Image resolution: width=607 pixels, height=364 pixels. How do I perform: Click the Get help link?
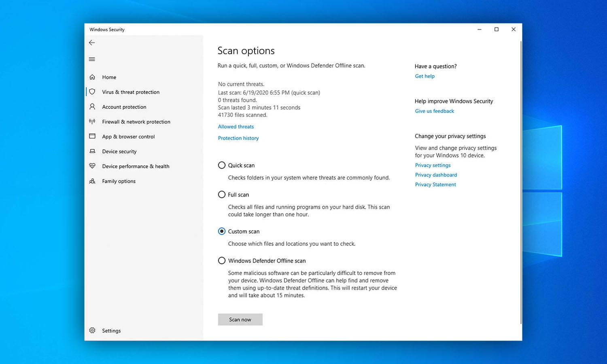tap(425, 76)
